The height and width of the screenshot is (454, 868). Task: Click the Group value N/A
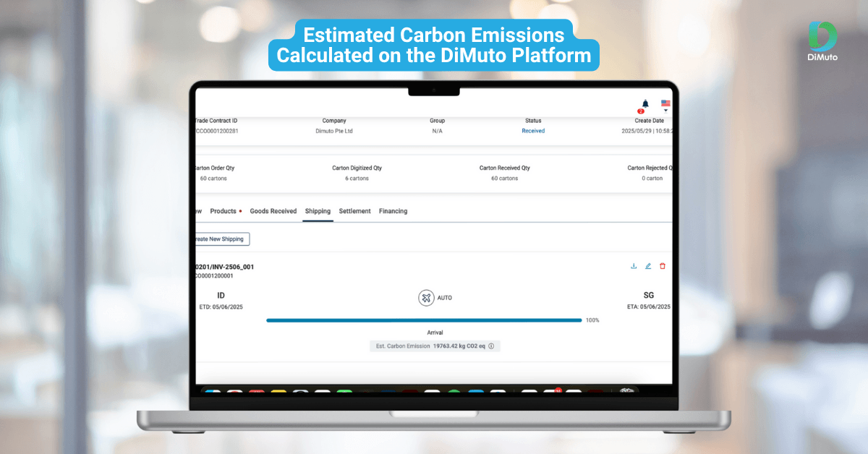[x=437, y=131]
